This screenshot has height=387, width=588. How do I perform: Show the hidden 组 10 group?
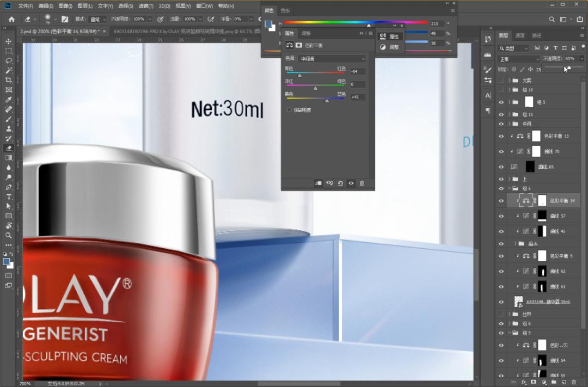click(x=501, y=90)
